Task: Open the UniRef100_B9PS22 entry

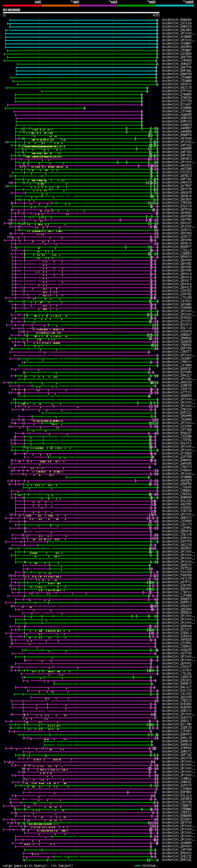Action: [x=176, y=412]
